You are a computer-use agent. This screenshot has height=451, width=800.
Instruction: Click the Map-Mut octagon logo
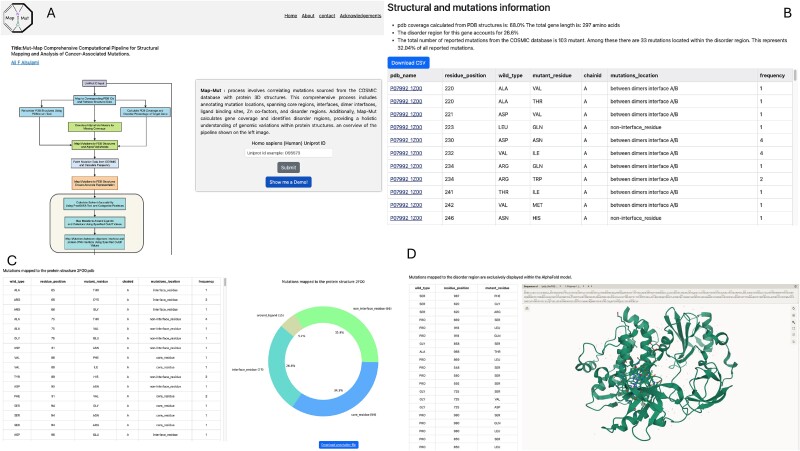(18, 17)
